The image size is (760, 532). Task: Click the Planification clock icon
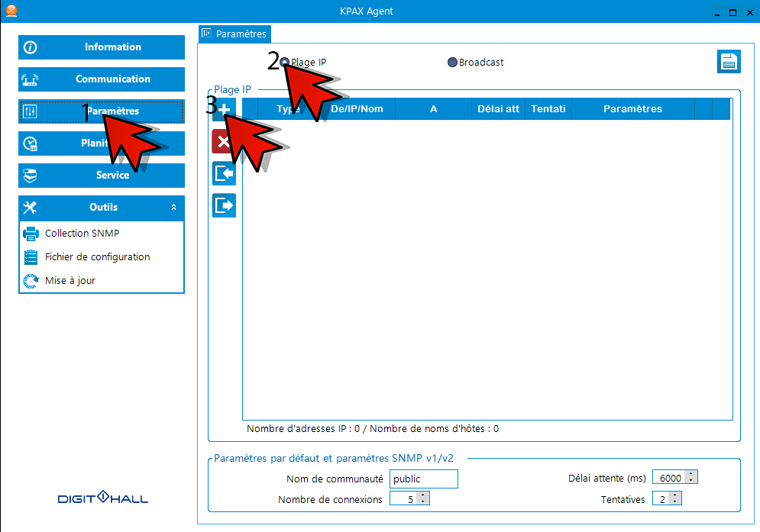click(30, 144)
